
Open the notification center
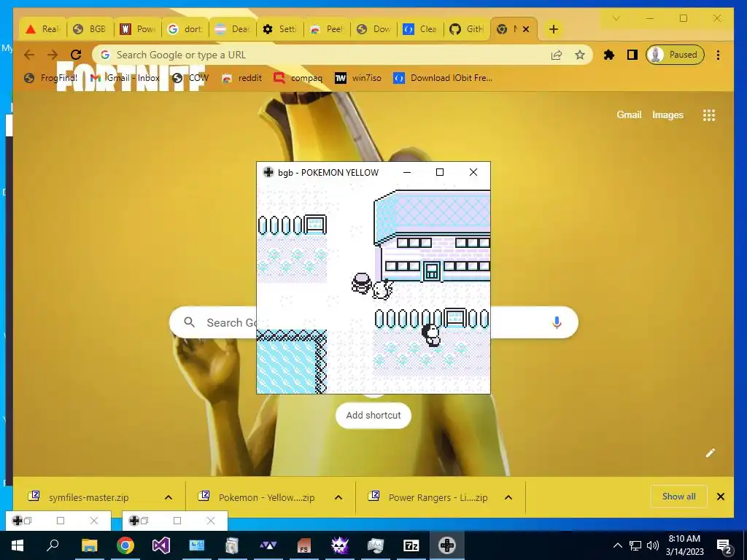[x=724, y=546]
